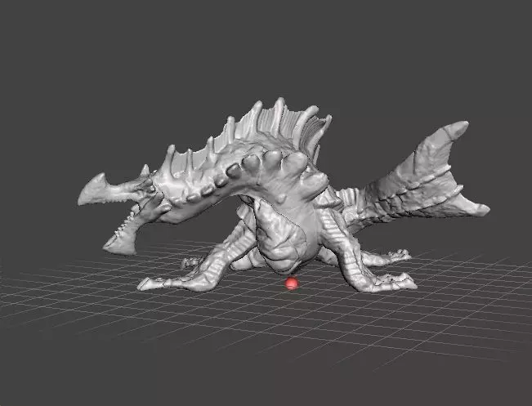Viewport: 532px width, 406px height.
Task: Click the tip of the creature's lower jaw
Action: (118, 246)
